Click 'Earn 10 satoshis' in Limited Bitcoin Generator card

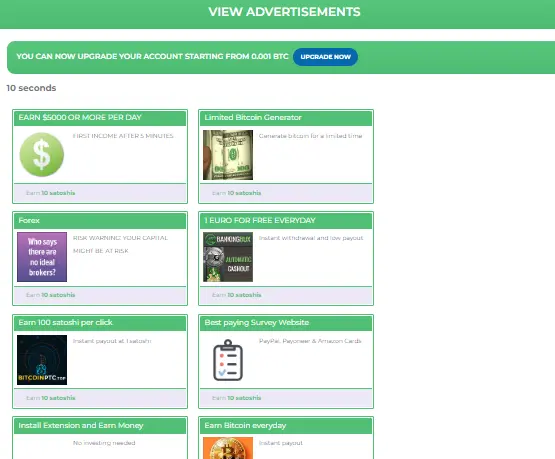tap(236, 193)
